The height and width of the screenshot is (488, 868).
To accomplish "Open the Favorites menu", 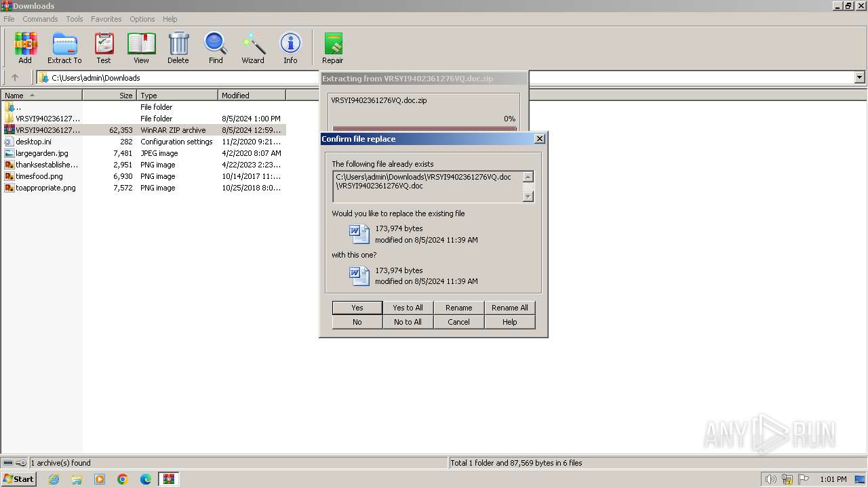I will [106, 19].
